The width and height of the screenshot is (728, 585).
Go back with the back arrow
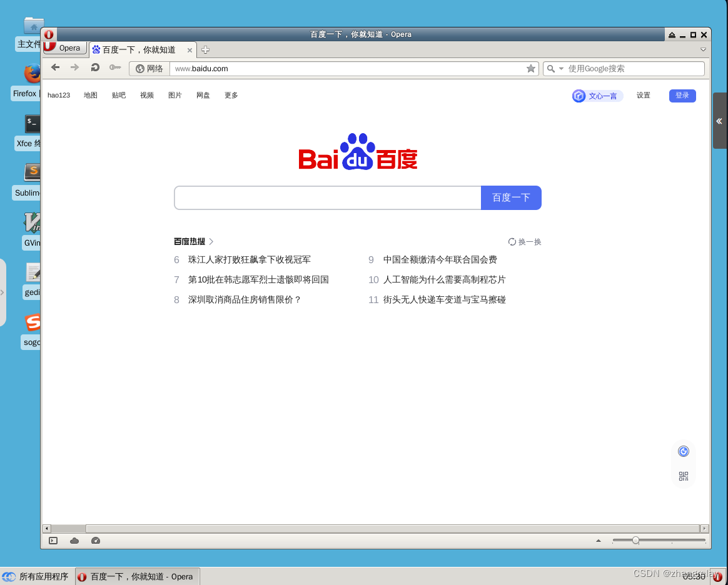(55, 67)
